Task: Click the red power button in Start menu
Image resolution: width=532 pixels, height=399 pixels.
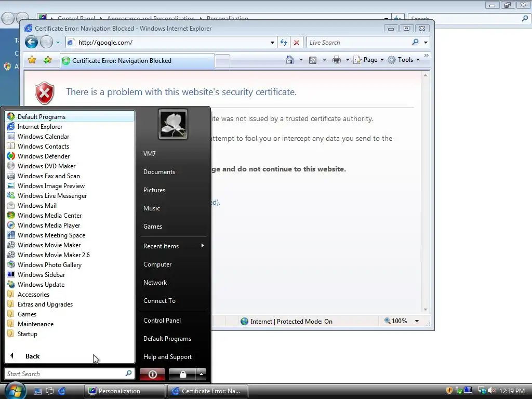Action: 152,374
